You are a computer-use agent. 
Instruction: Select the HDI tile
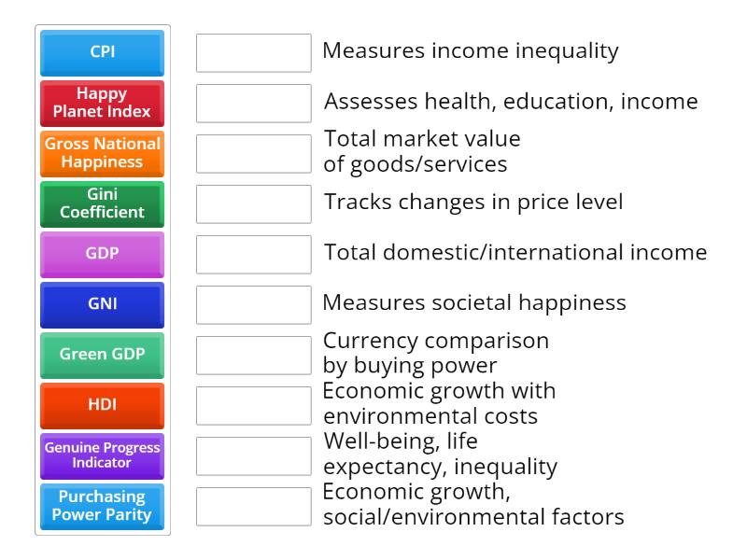[101, 405]
